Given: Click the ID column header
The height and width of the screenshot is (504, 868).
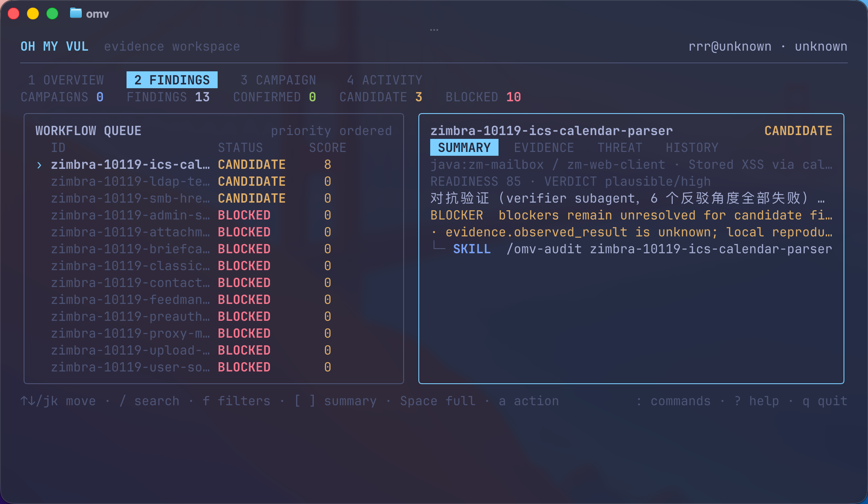Looking at the screenshot, I should (58, 148).
